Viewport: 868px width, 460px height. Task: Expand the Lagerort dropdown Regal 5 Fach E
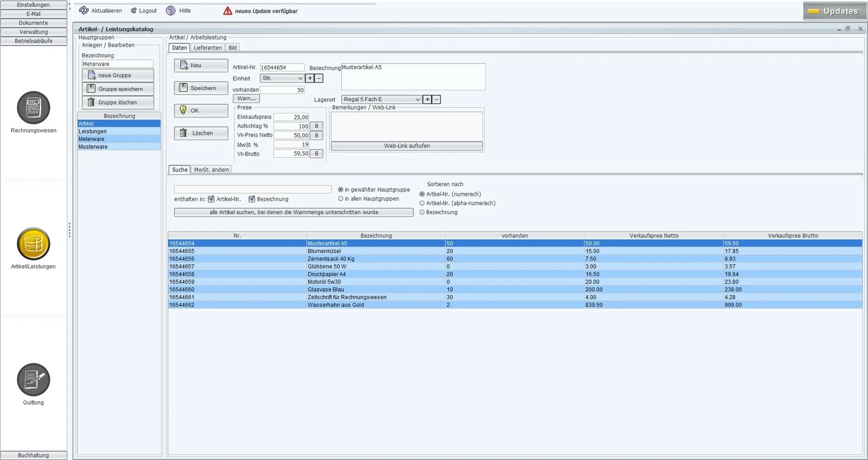(x=381, y=100)
